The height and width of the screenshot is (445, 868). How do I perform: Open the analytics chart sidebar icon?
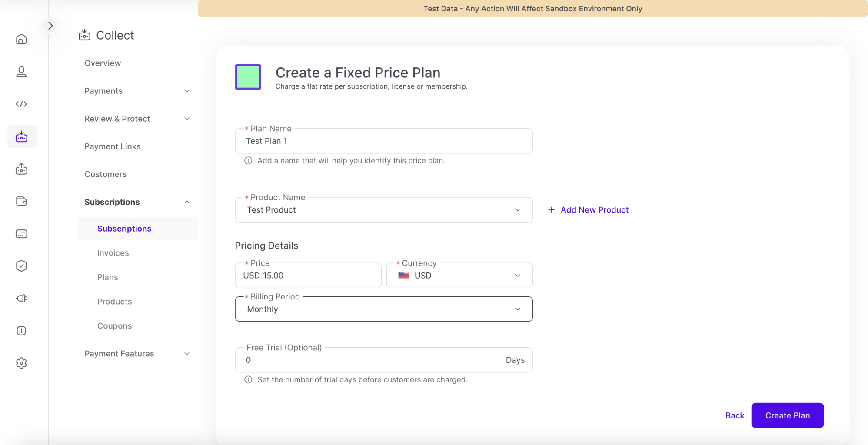(21, 331)
